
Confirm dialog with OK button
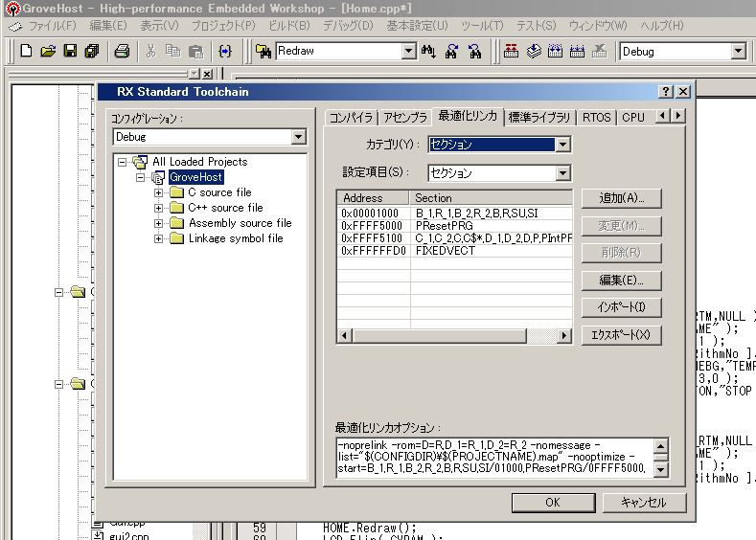tap(553, 503)
